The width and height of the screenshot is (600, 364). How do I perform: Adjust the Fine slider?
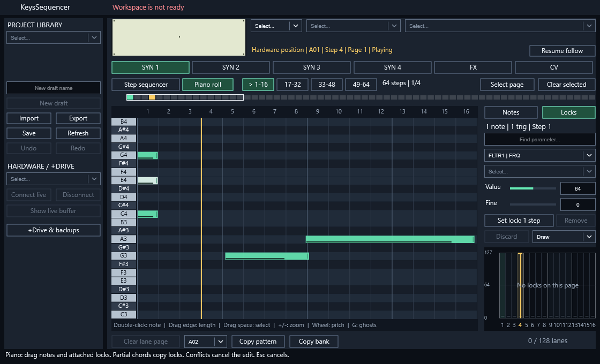(532, 204)
